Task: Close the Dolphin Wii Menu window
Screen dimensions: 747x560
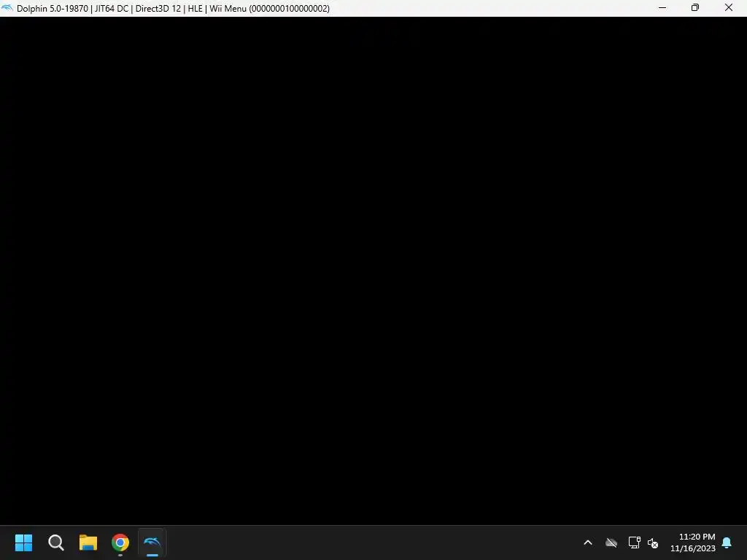Action: [729, 7]
